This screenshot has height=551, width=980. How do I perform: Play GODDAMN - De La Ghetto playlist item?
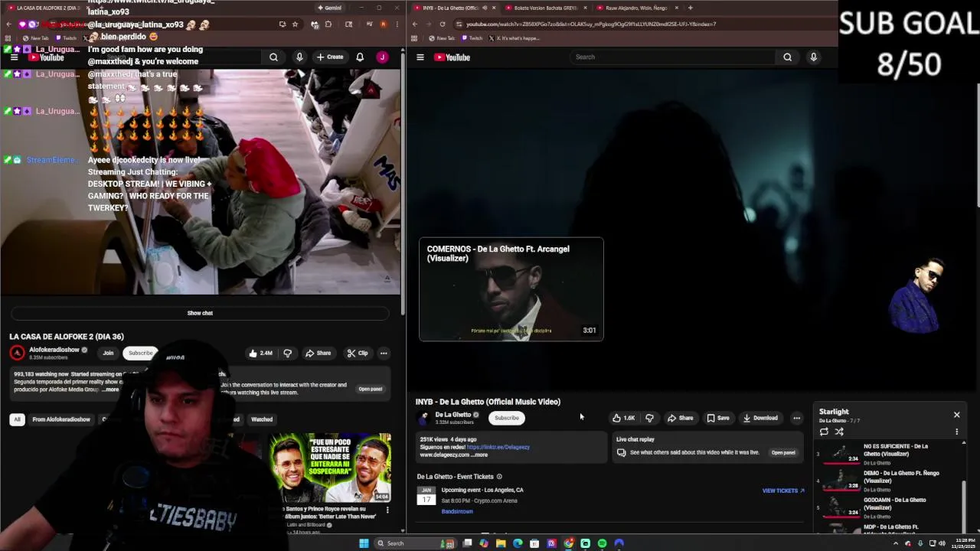[888, 507]
